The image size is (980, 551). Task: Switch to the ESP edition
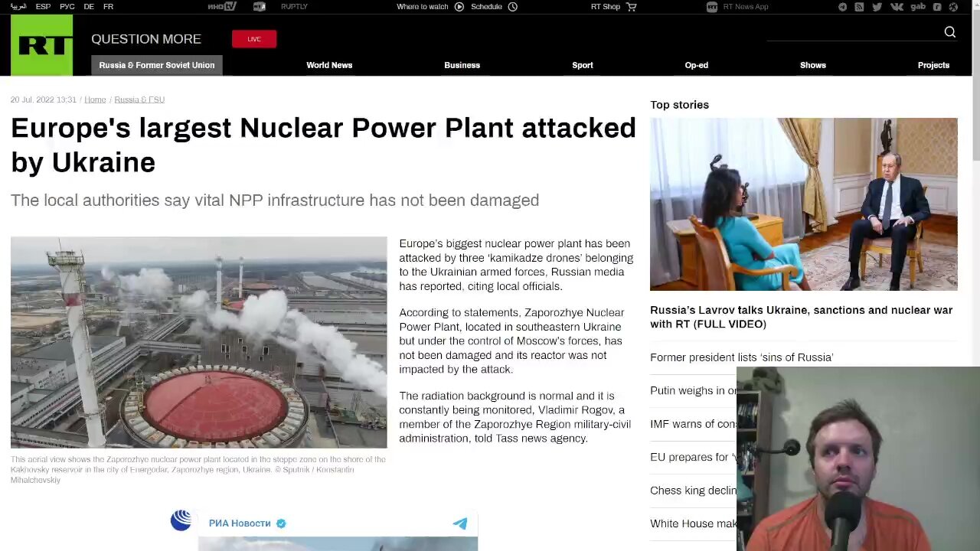[44, 7]
